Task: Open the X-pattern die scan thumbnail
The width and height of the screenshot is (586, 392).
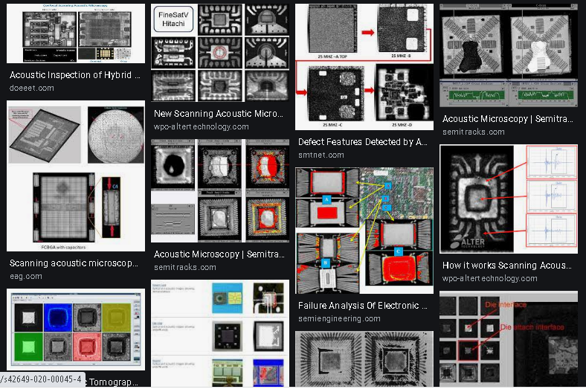Action: 509,55
